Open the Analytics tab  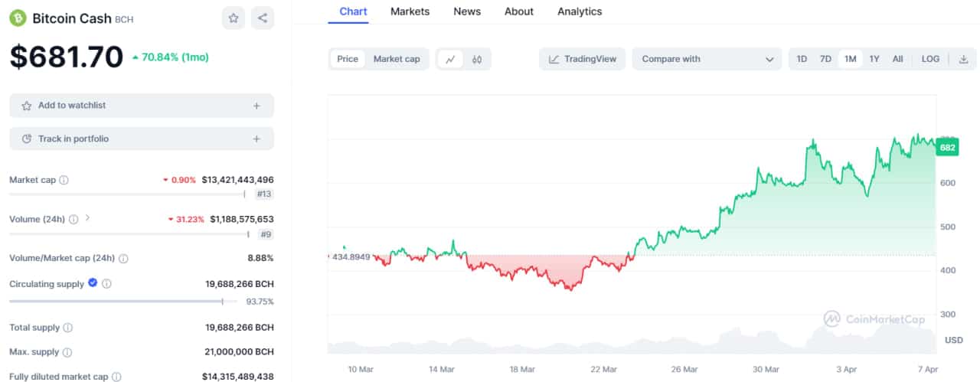coord(580,11)
